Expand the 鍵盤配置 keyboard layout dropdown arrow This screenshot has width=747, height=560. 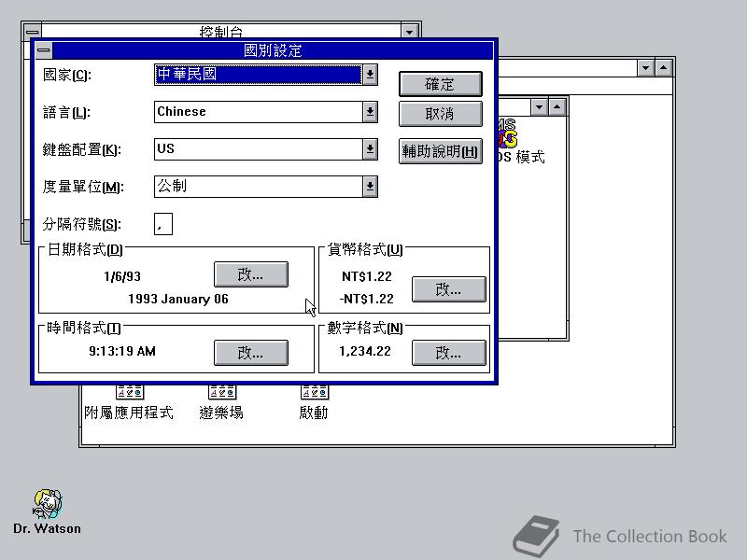point(370,149)
